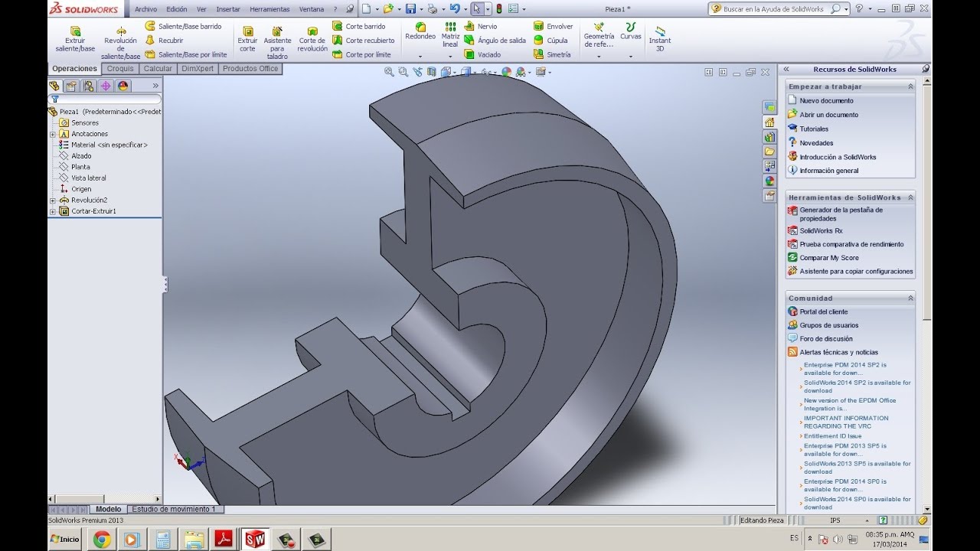Expand the Anotaciones tree node

(x=53, y=134)
